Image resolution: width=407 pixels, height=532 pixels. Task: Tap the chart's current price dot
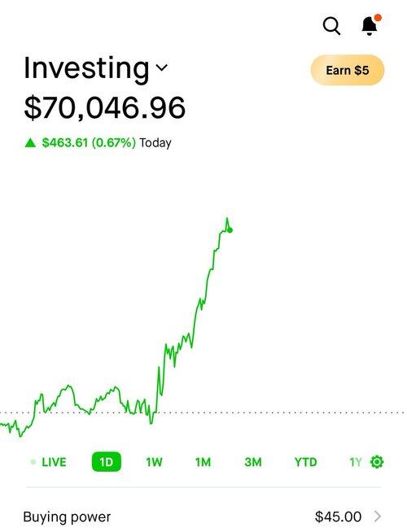coord(230,230)
